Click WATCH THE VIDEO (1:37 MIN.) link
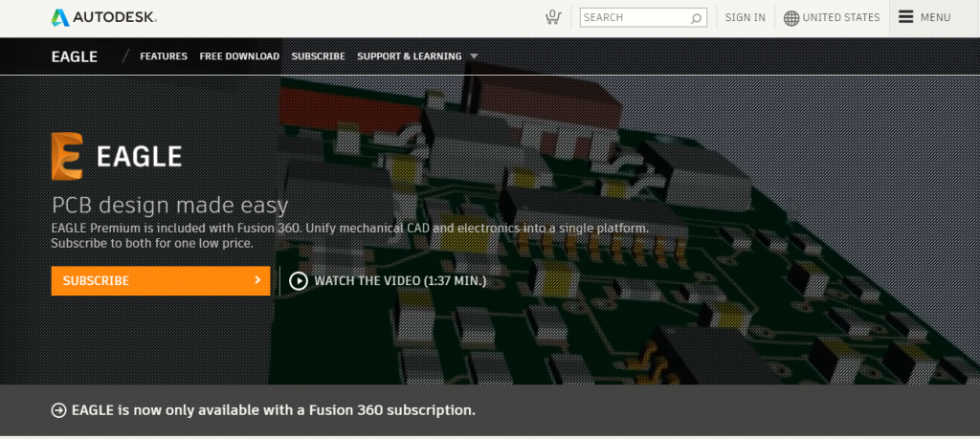The width and height of the screenshot is (980, 439). 400,281
